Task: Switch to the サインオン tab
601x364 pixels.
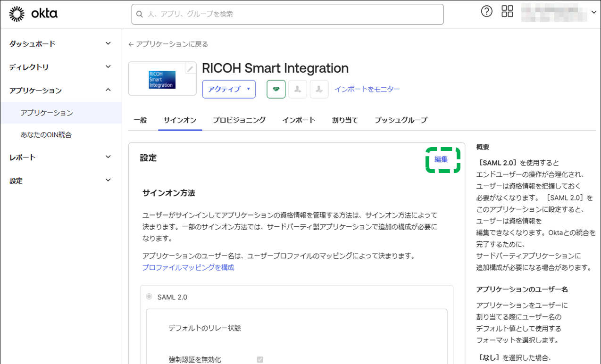Action: click(180, 120)
